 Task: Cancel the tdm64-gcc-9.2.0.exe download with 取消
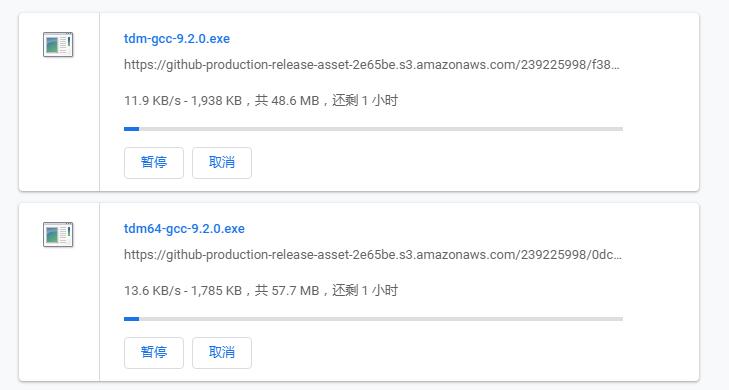222,353
